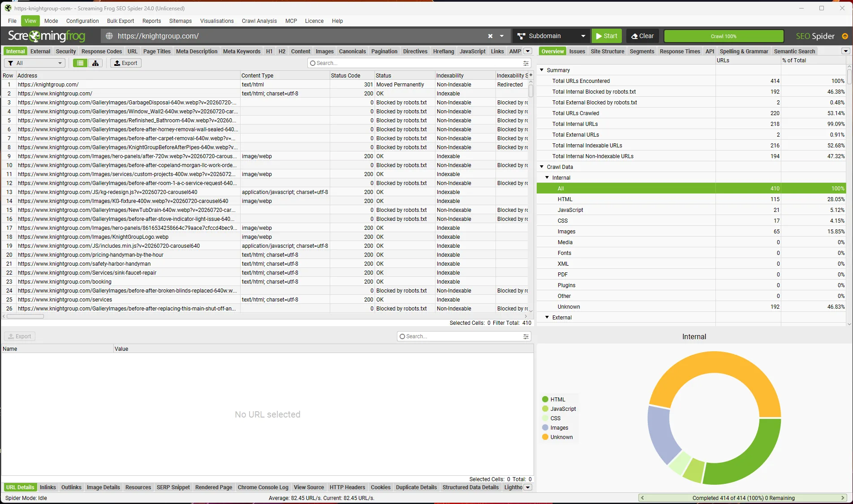Open the Configuration menu
The height and width of the screenshot is (504, 853).
pos(82,21)
